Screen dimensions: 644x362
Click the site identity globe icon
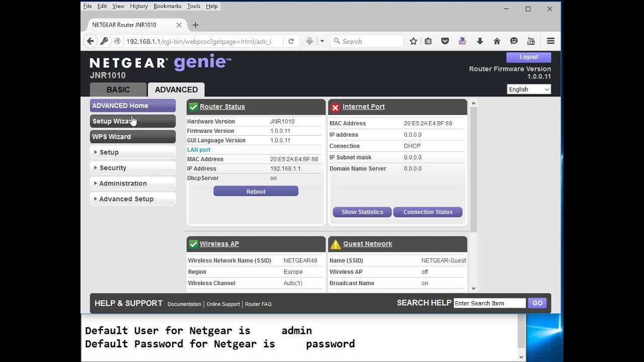(117, 41)
